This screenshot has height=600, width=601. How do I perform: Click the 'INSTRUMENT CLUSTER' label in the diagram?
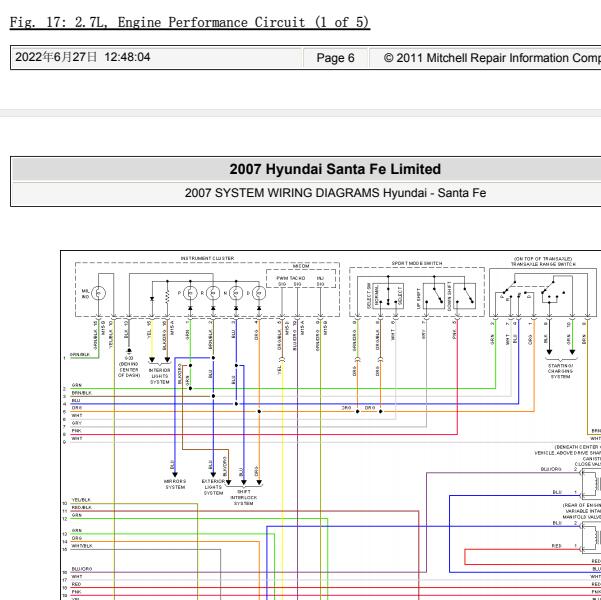coord(207,258)
